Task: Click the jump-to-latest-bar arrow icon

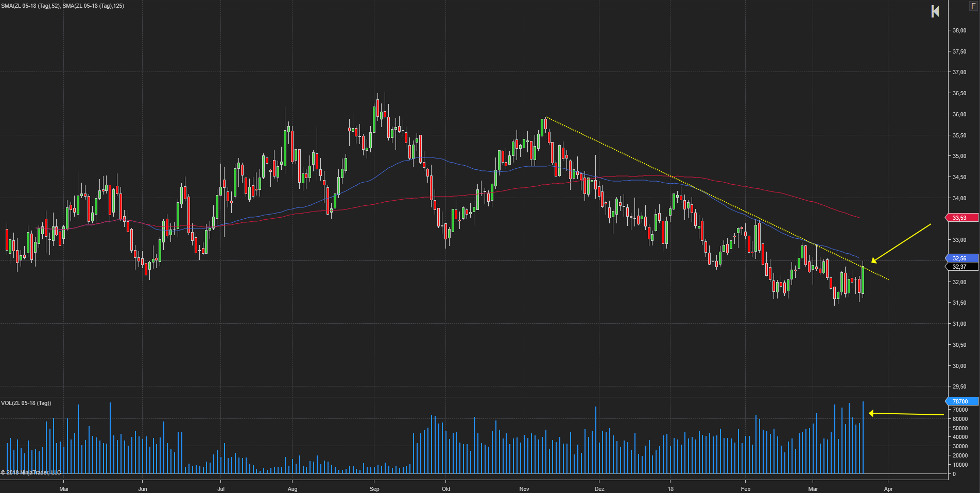Action: 936,11
